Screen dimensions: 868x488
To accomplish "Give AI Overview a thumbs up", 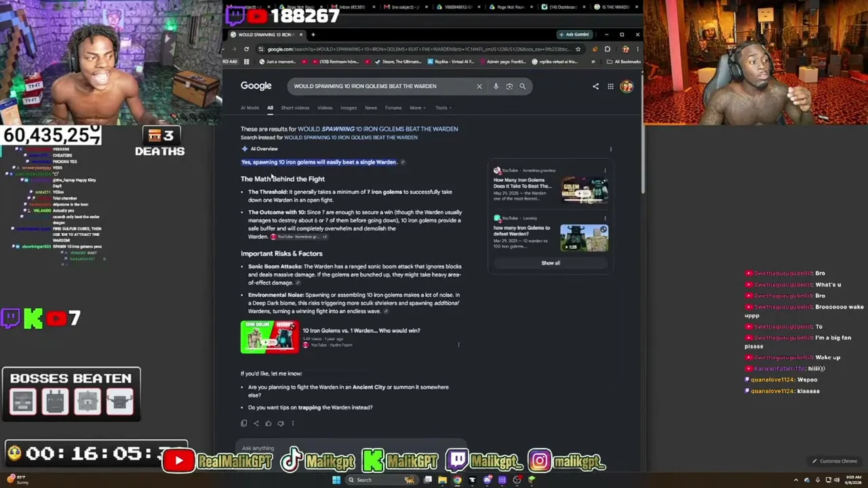I will pyautogui.click(x=269, y=424).
